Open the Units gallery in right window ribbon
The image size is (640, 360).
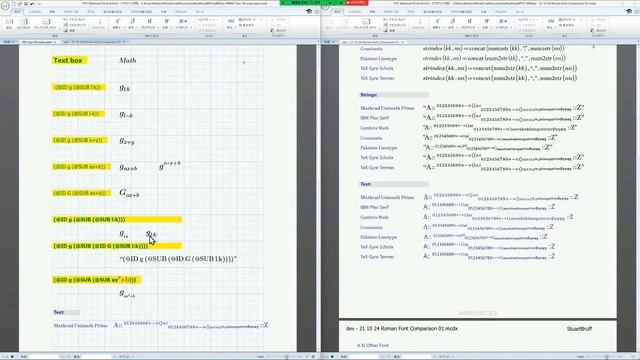(550, 23)
